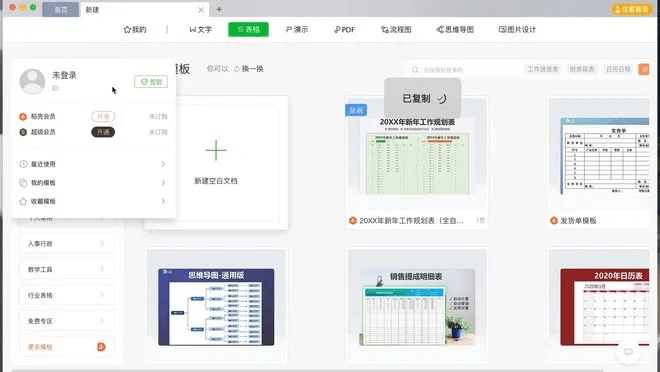This screenshot has height=372, width=660.
Task: Click the user avatar icon
Action: coord(32,82)
